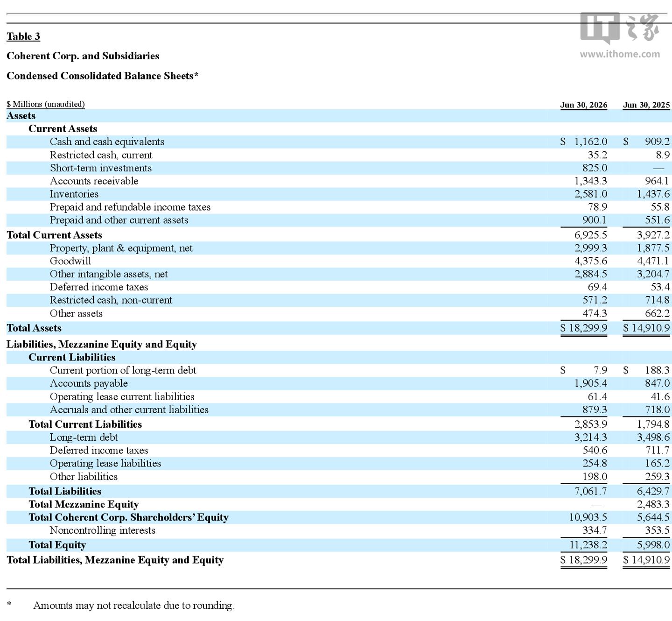Image resolution: width=672 pixels, height=621 pixels.
Task: Click the 847.0 accounts payable value
Action: (x=657, y=384)
